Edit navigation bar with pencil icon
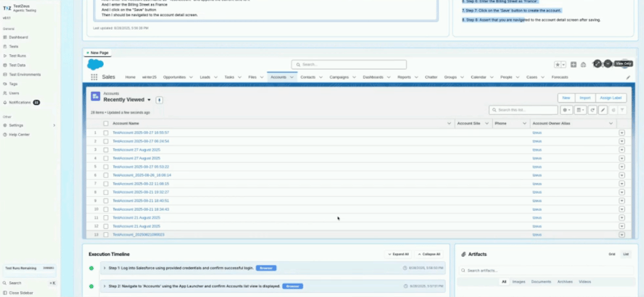This screenshot has width=644, height=297. (x=628, y=77)
